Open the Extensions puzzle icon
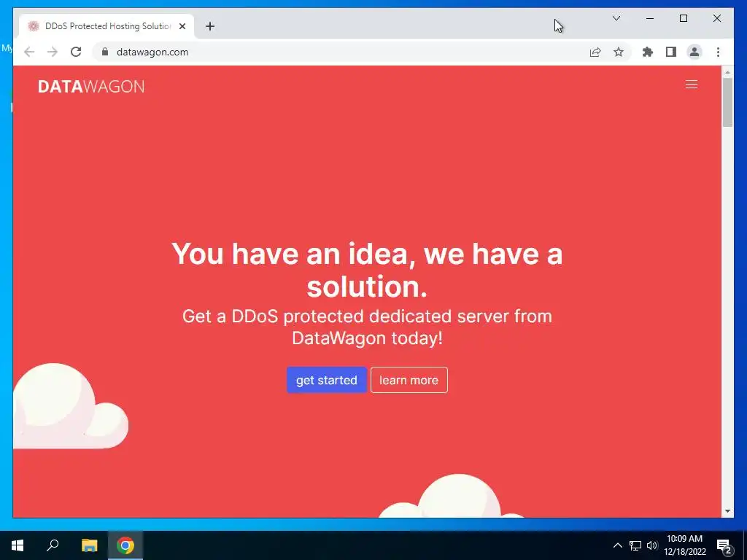The image size is (747, 560). click(648, 52)
